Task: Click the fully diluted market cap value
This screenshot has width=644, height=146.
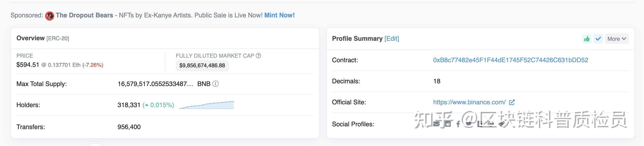Action: click(202, 66)
